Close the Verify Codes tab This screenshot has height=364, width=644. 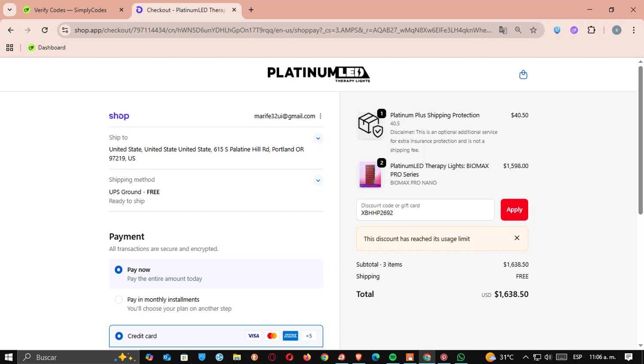[x=122, y=10]
